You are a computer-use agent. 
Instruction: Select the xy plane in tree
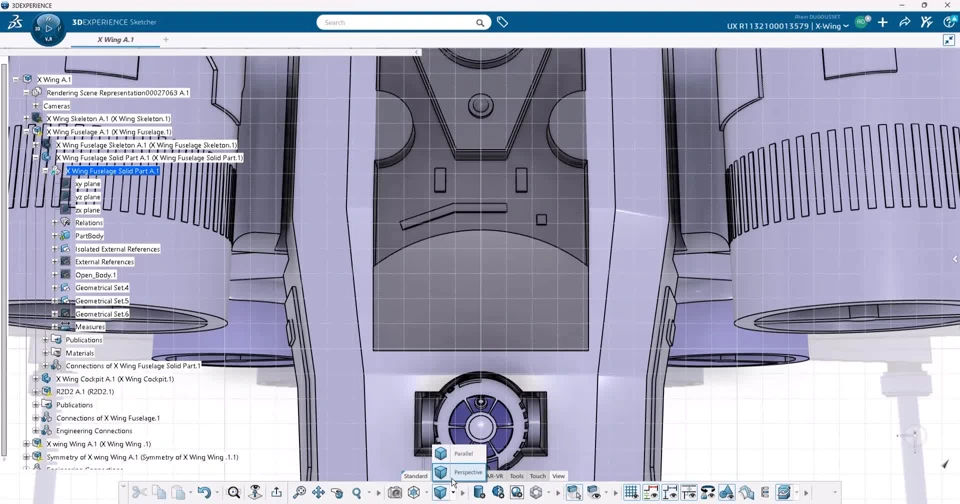coord(88,184)
